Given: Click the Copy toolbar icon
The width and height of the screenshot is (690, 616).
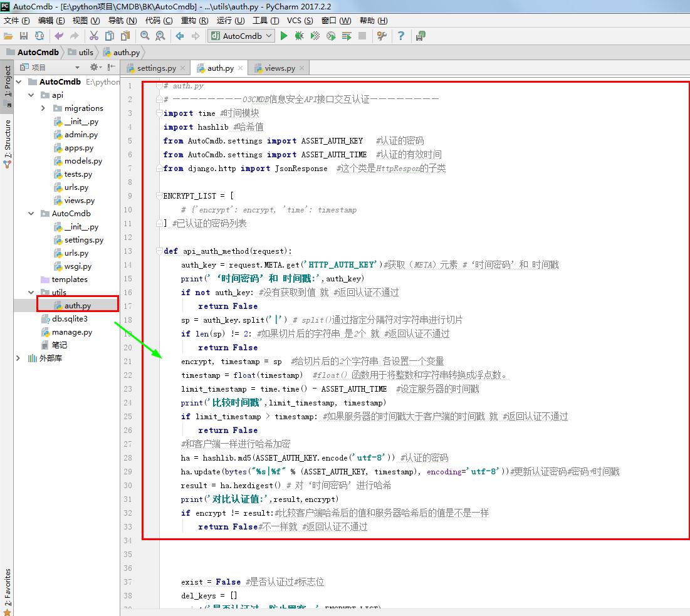Looking at the screenshot, I should (x=110, y=36).
